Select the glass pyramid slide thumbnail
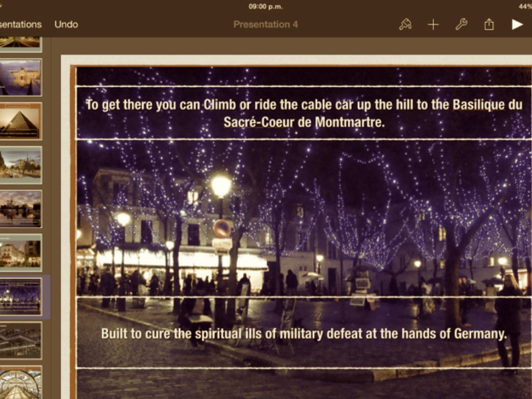532x399 pixels. 21,121
